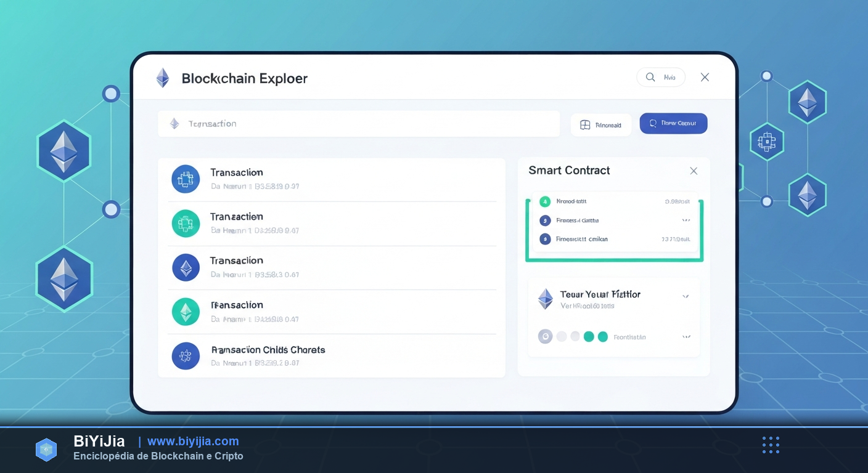Select the blue squares transaction icon in first list row
Image resolution: width=868 pixels, height=473 pixels.
coord(186,179)
